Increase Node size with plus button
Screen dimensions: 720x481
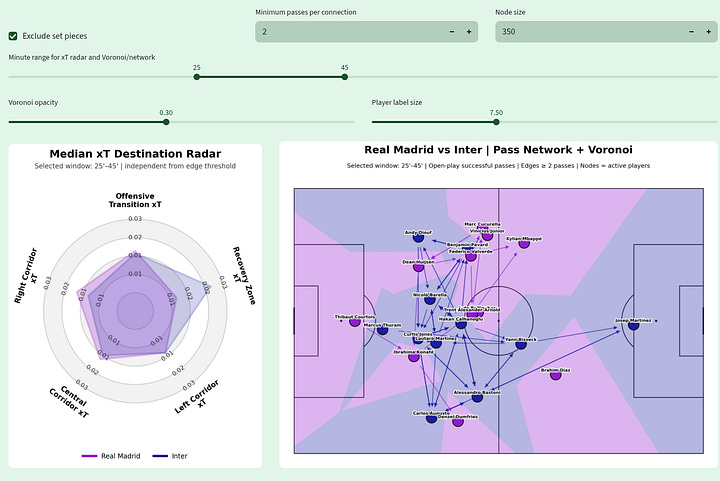709,32
